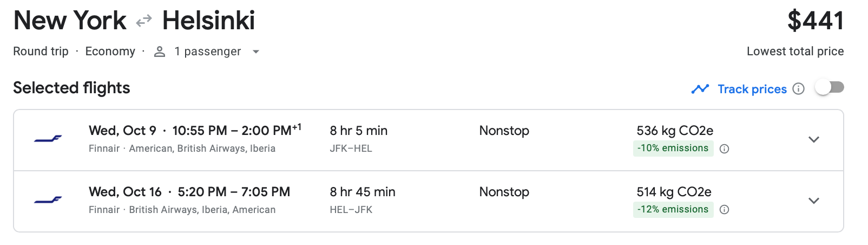Expand the Oct 9 JFK–HEL flight details
The image size is (868, 245).
pos(813,139)
